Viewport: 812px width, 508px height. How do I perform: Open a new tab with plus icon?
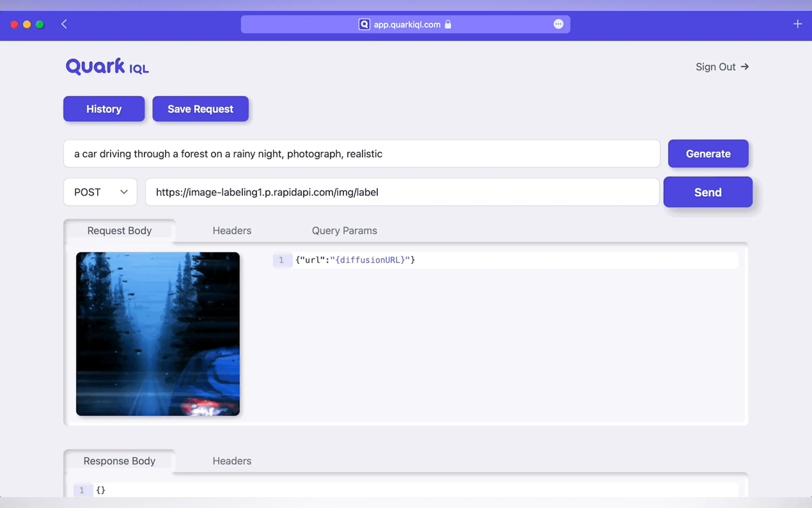[798, 24]
